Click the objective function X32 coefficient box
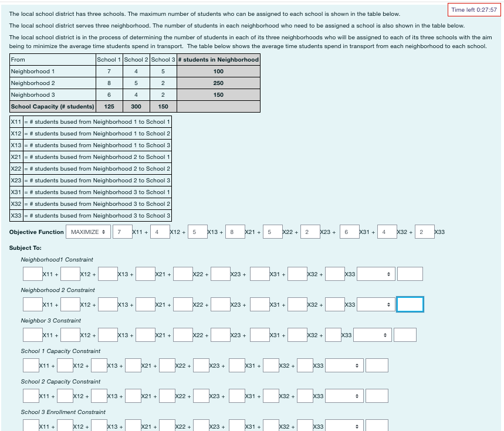504x431 pixels. point(387,232)
